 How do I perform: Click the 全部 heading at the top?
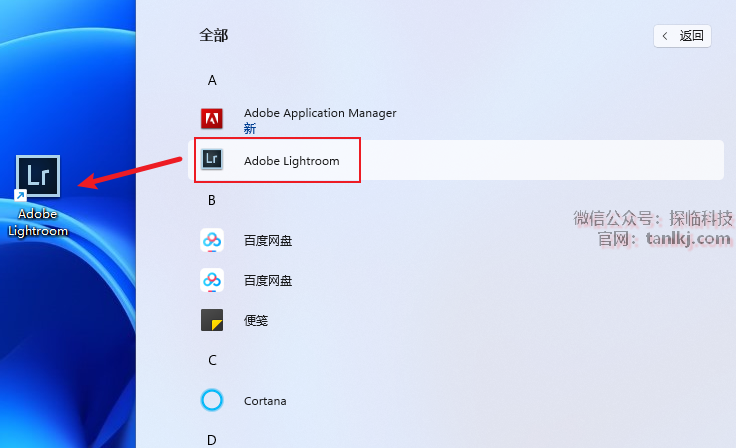[214, 35]
